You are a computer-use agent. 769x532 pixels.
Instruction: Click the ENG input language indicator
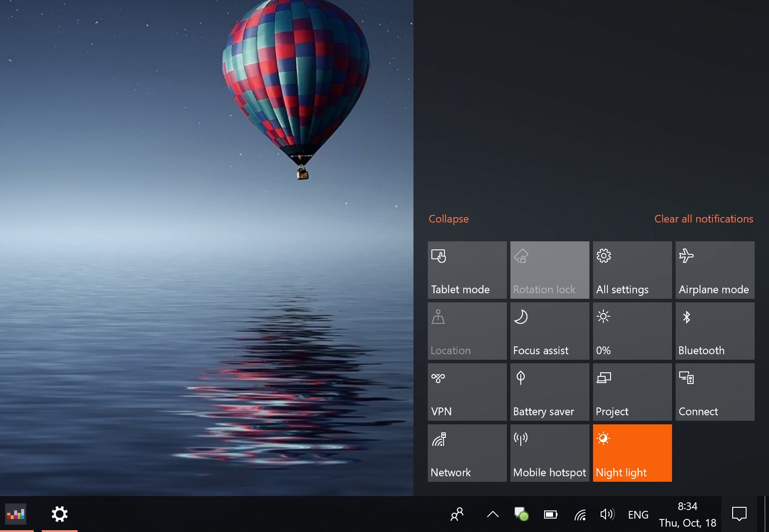[638, 515]
